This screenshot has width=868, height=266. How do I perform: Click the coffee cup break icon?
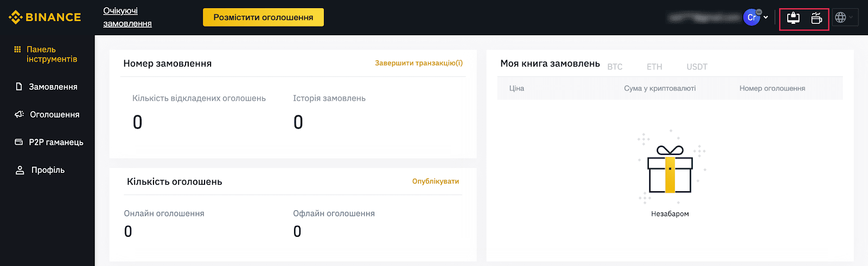(x=816, y=18)
